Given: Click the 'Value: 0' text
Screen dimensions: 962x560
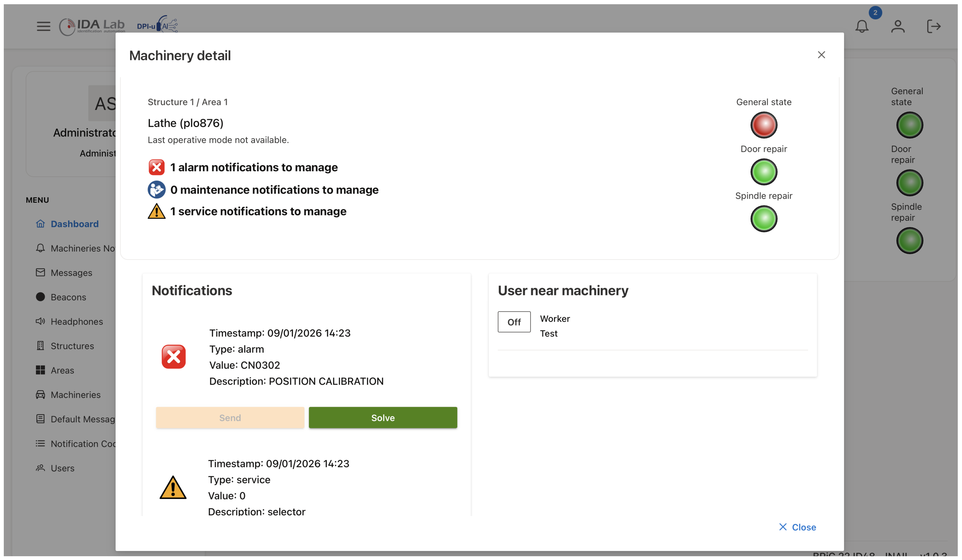Looking at the screenshot, I should click(226, 496).
